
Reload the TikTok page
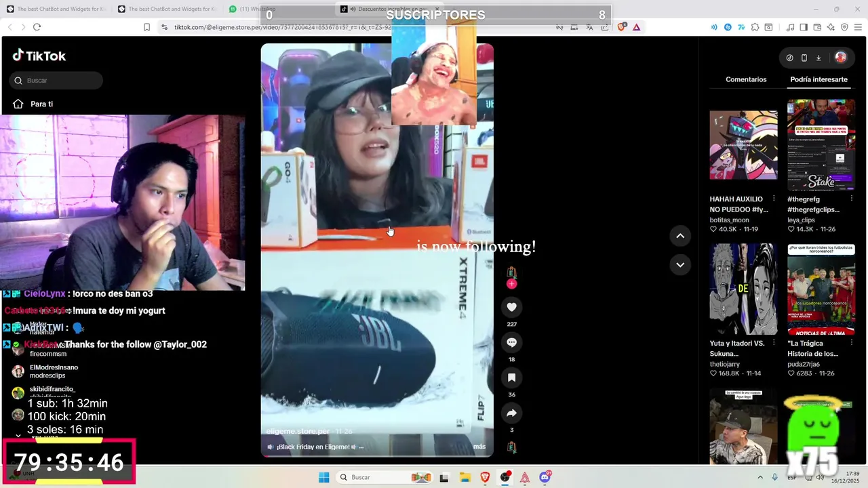pos(37,27)
